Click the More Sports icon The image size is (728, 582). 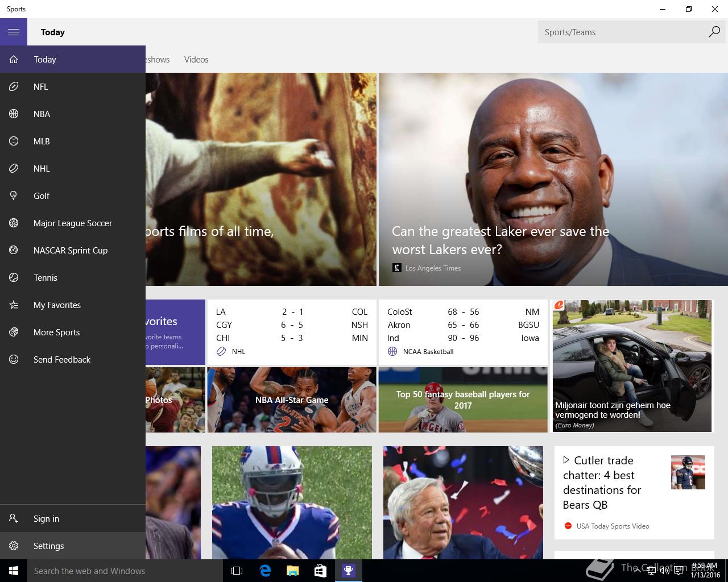pyautogui.click(x=14, y=332)
